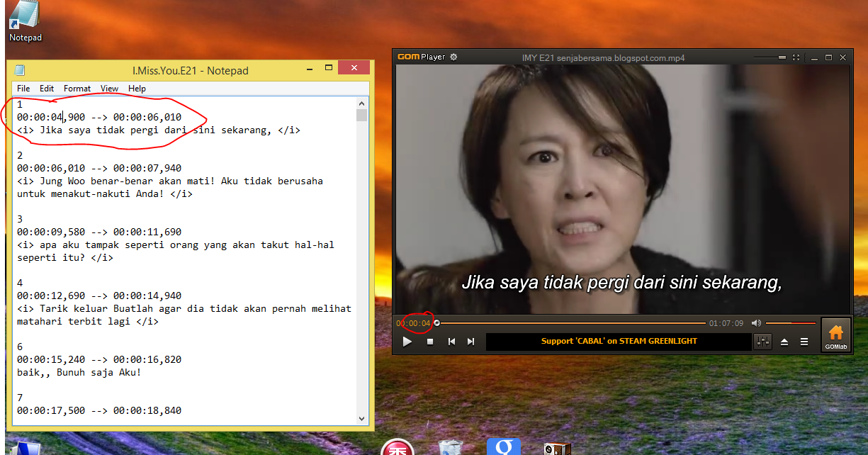
Task: Click the GOM Player logo menu
Action: 421,57
